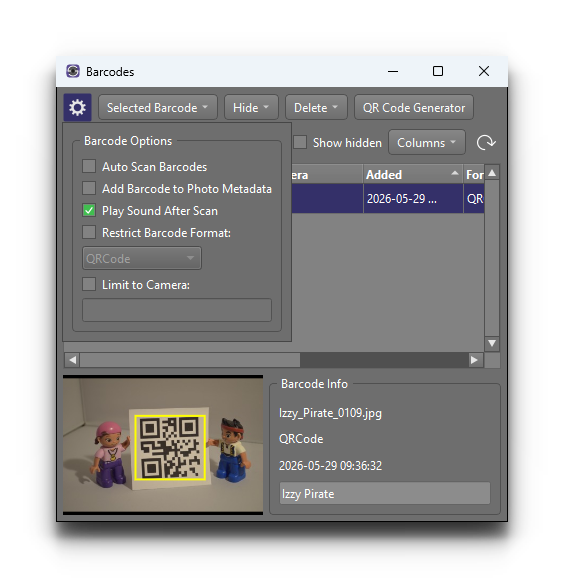
Task: Check the Show hidden checkbox
Action: pos(300,142)
